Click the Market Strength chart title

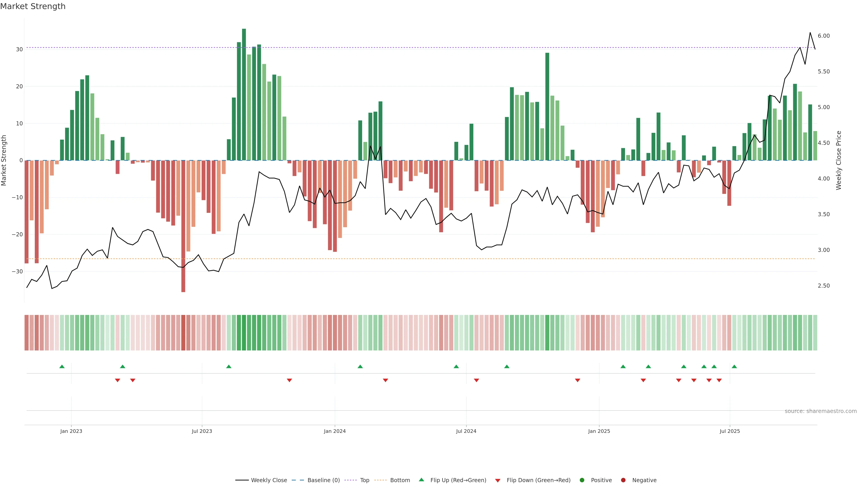click(33, 6)
